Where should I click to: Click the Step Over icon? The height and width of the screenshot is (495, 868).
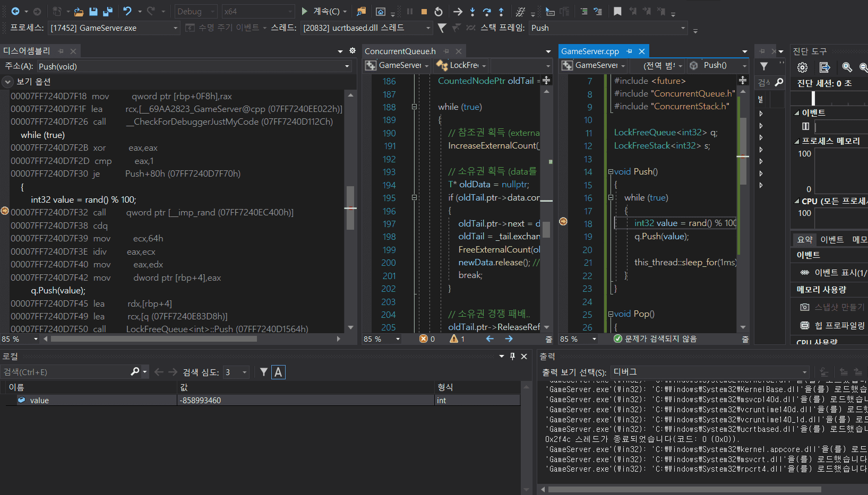click(487, 12)
